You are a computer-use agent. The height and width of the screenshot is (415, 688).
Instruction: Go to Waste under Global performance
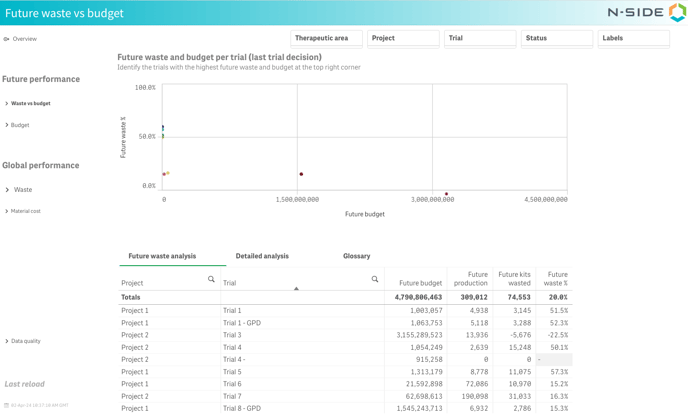point(22,189)
